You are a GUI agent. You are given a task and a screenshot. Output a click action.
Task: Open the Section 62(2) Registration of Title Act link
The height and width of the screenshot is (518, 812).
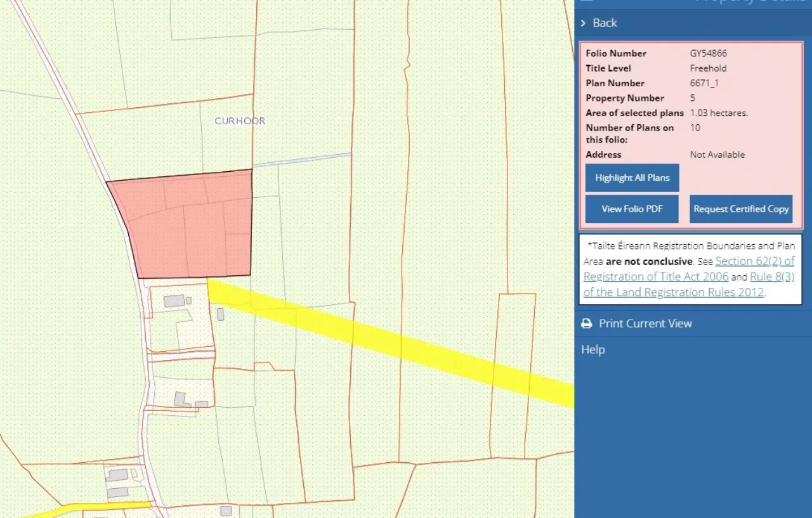point(754,261)
